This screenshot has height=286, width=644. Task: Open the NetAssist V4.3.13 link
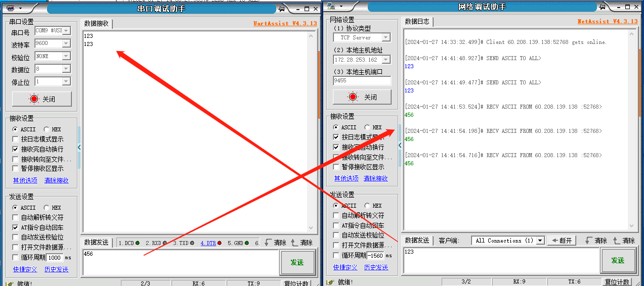coord(608,21)
